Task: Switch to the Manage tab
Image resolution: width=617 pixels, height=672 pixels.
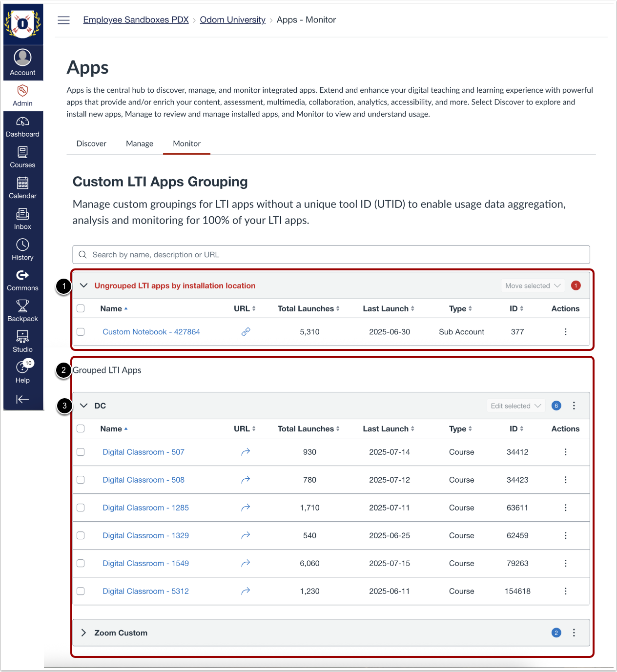Action: [140, 143]
